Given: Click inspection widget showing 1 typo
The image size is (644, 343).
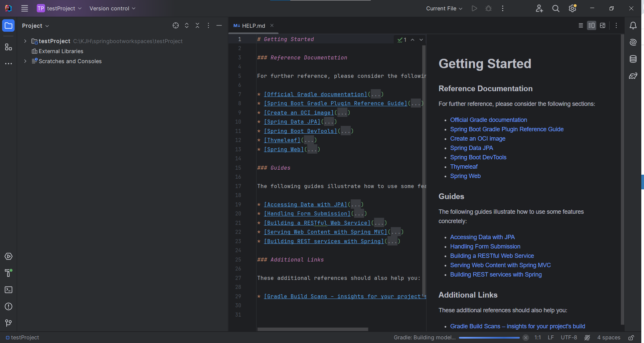Looking at the screenshot, I should [x=402, y=40].
